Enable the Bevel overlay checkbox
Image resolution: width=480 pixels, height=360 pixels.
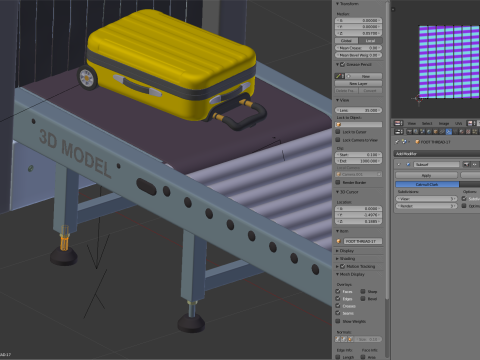[363, 299]
